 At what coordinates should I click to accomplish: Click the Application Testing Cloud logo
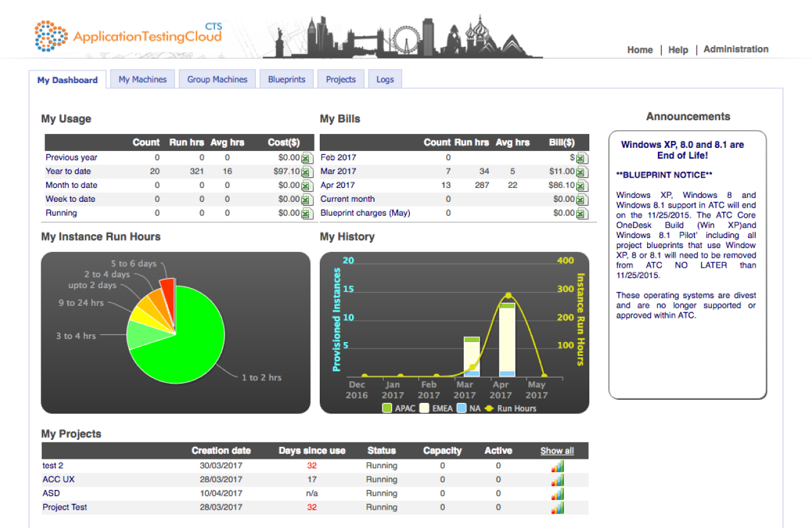click(129, 35)
